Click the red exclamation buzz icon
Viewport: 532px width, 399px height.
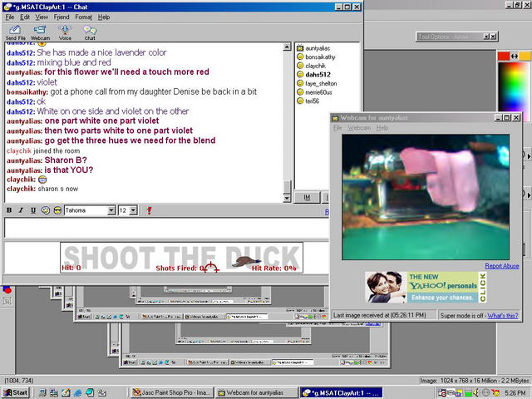[x=149, y=210]
